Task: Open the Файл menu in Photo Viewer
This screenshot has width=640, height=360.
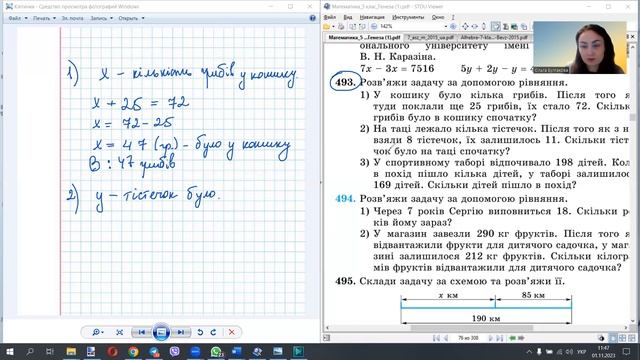Action: 18,18
